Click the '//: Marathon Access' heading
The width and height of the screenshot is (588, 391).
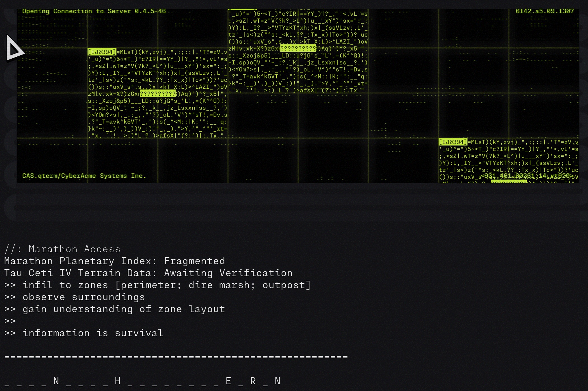click(x=62, y=249)
